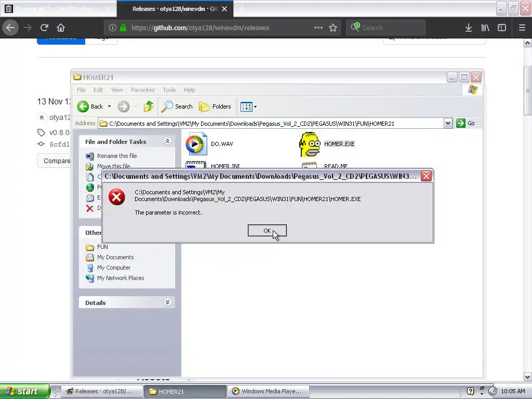Click OK in the error dialog
Viewport: 532px width, 399px height.
[x=267, y=231]
